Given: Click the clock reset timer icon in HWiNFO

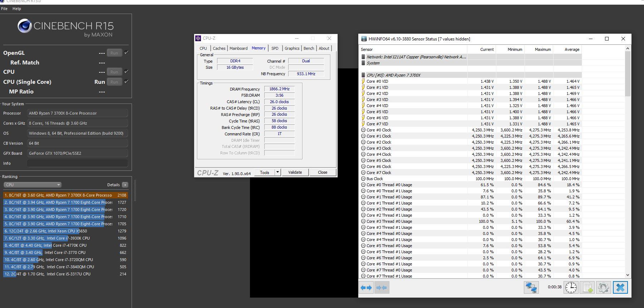Looking at the screenshot, I should [x=571, y=288].
